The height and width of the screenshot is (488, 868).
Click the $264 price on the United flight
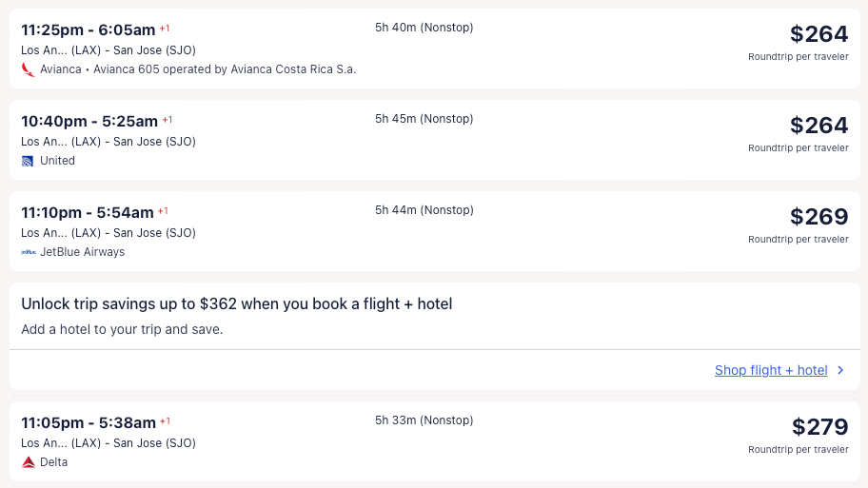point(819,126)
